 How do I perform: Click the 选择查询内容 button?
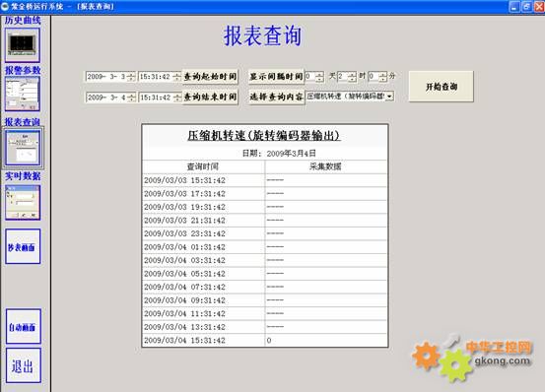click(276, 97)
